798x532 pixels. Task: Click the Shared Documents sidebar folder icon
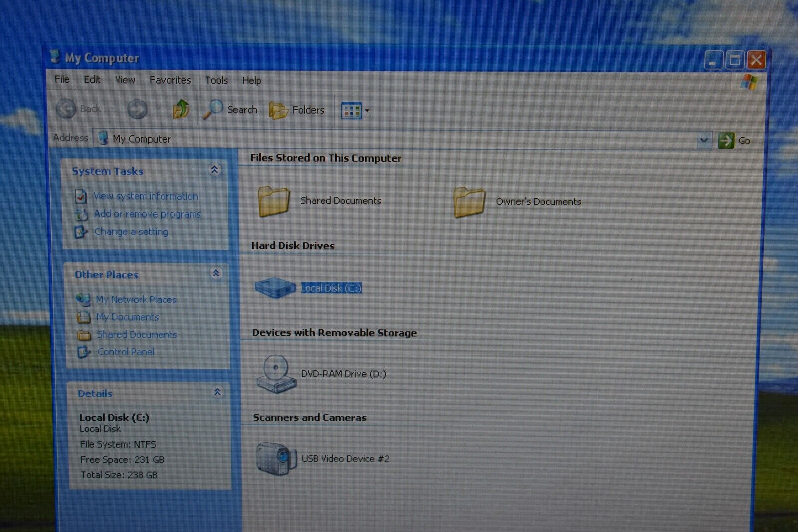84,335
